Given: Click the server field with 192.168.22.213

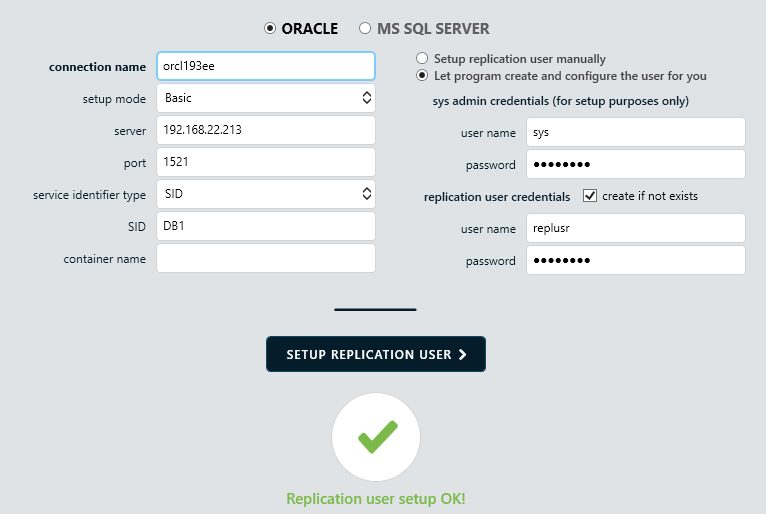Looking at the screenshot, I should click(x=266, y=130).
